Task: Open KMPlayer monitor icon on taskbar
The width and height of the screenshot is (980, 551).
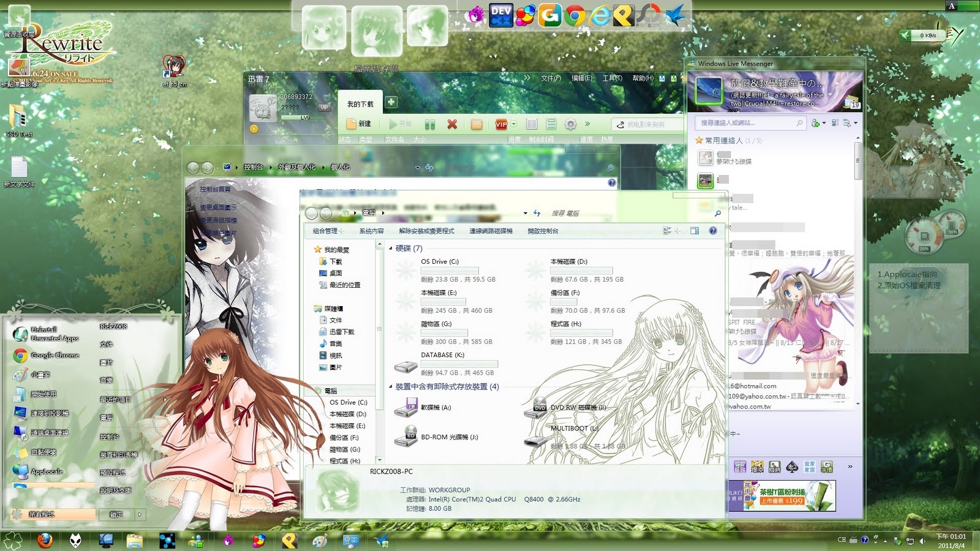Action: click(x=106, y=541)
